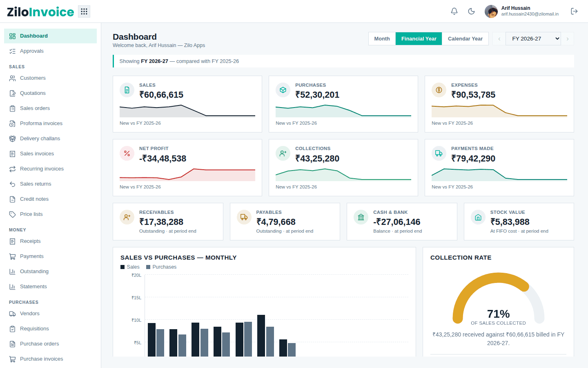Click the Payables truck icon
Image resolution: width=588 pixels, height=368 pixels.
coord(244,217)
